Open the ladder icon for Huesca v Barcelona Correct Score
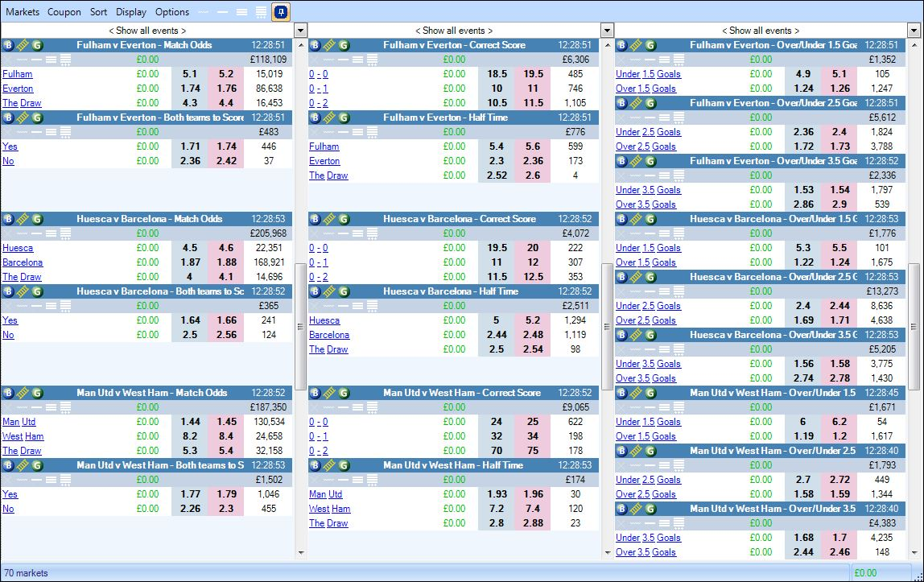 pos(329,218)
